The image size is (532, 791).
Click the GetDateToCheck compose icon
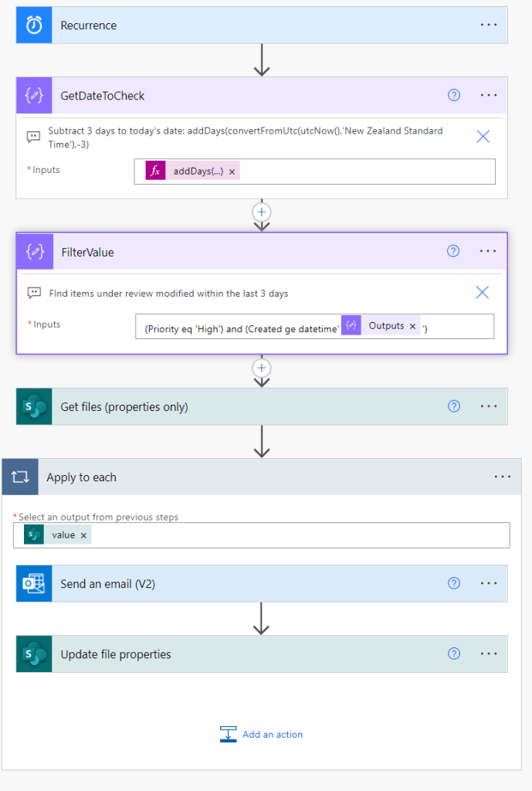pos(35,96)
